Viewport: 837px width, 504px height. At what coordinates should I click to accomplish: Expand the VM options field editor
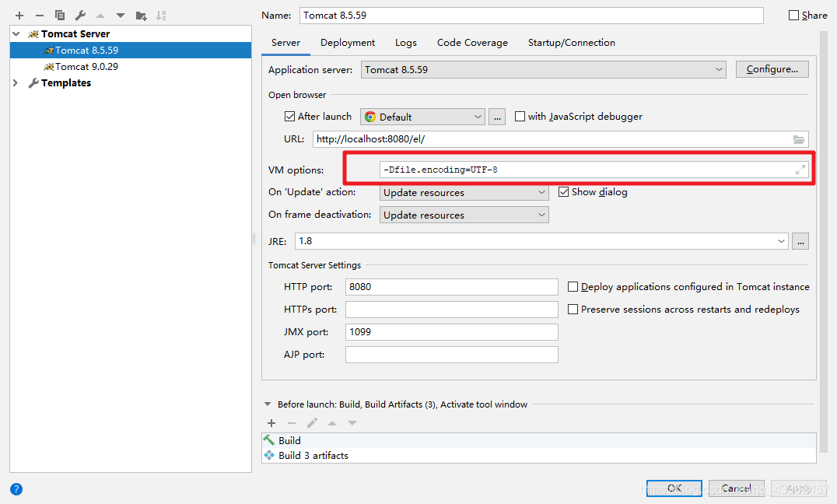[x=800, y=170]
